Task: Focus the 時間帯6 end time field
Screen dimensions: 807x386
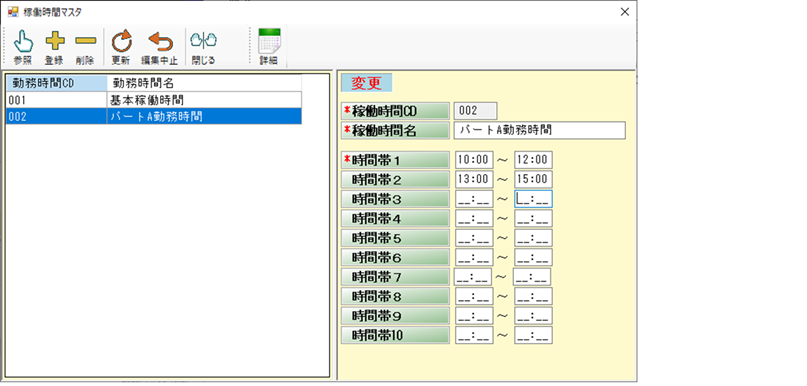Action: [x=533, y=258]
